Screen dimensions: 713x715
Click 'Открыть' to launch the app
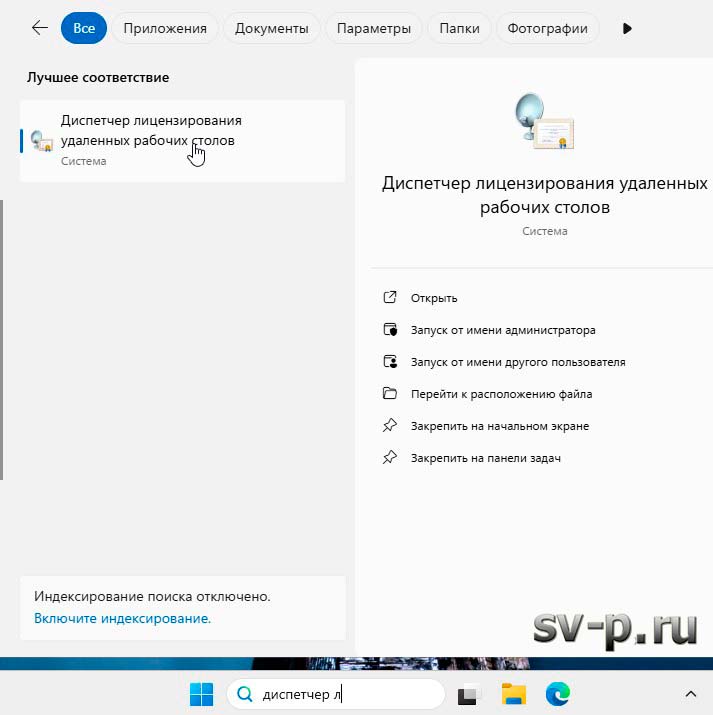pos(434,298)
